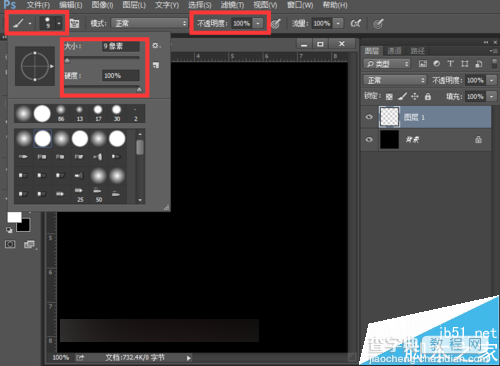
Task: Open the brush panel toggle icon
Action: coord(74,23)
